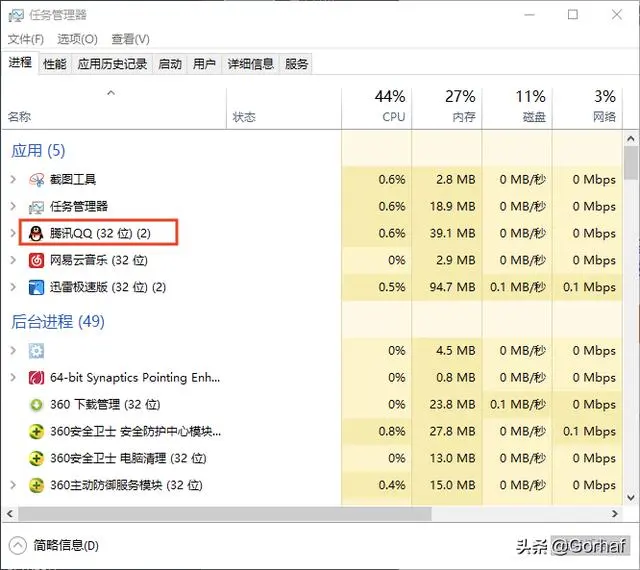The height and width of the screenshot is (570, 640).
Task: Click the 360 下载管理 green icon
Action: coord(36,405)
